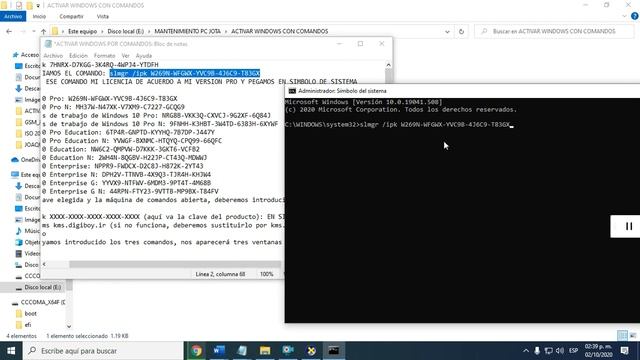Go back with the Explorer back arrow
This screenshot has height=360, width=640.
click(x=9, y=31)
